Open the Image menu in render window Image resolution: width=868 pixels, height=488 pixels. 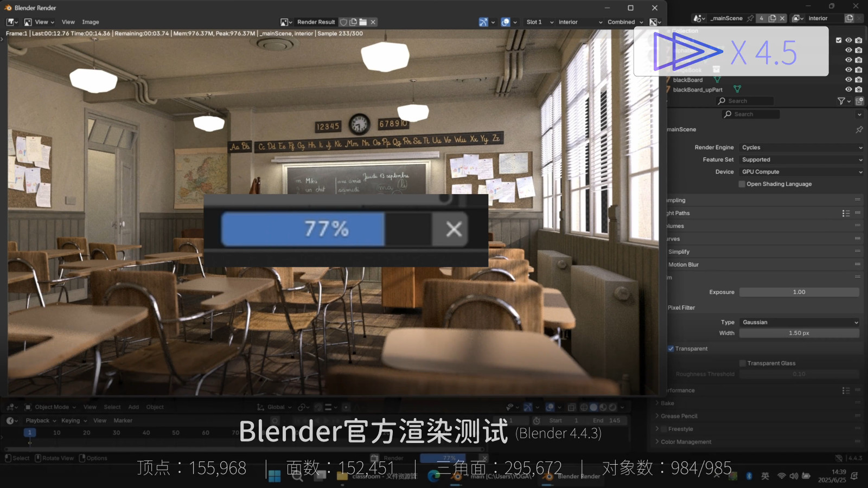tap(91, 22)
